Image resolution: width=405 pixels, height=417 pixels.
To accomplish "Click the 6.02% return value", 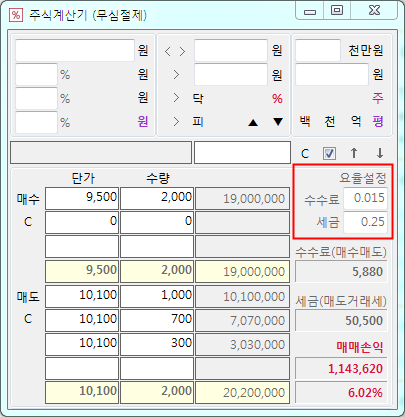I will 341,393.
